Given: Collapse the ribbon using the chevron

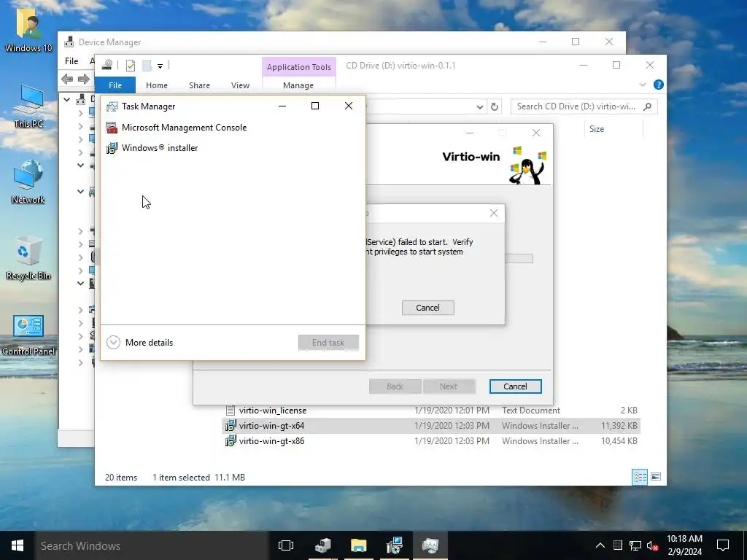Looking at the screenshot, I should 643,85.
